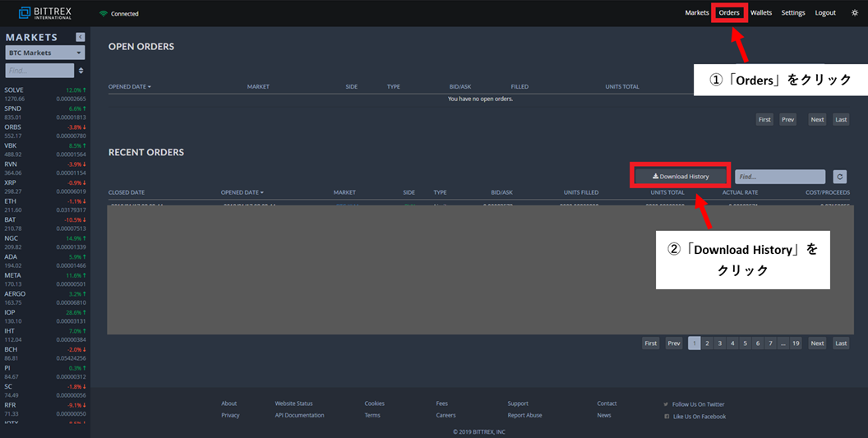Image resolution: width=868 pixels, height=438 pixels.
Task: Select the BCH market
Action: 45,354
